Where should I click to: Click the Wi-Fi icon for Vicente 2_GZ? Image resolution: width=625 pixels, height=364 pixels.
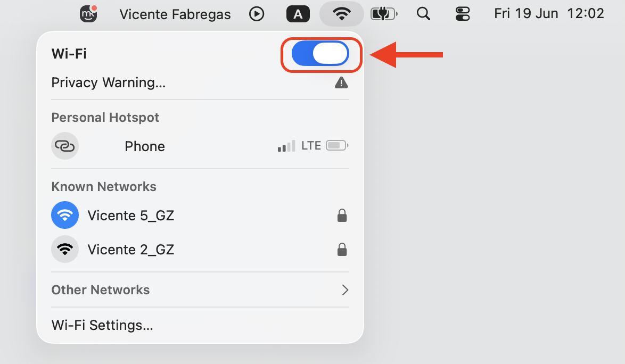(65, 249)
